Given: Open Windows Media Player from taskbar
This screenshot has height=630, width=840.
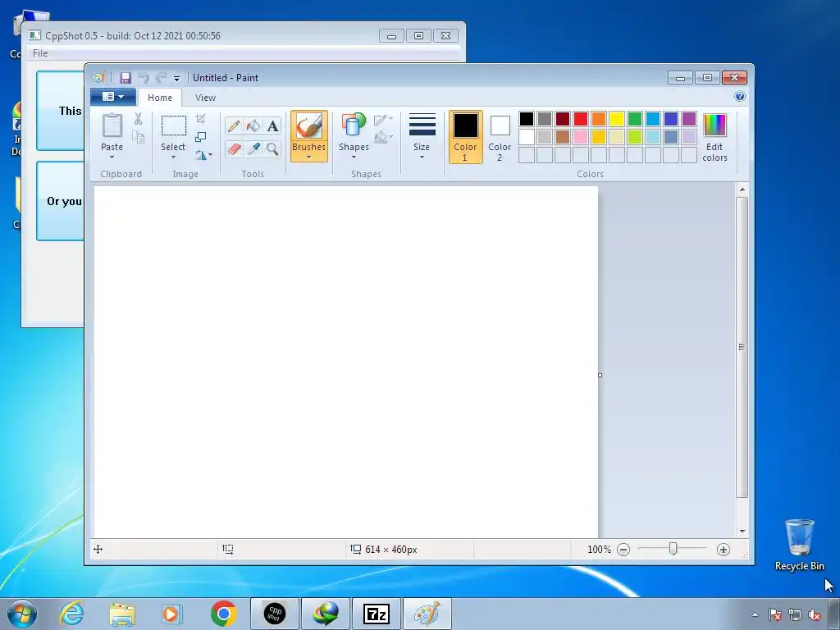Looking at the screenshot, I should 172,614.
